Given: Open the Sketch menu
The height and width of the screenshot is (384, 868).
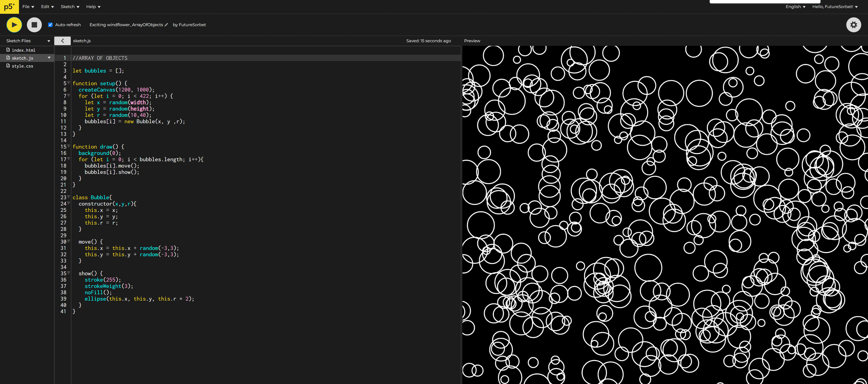Looking at the screenshot, I should tap(70, 7).
